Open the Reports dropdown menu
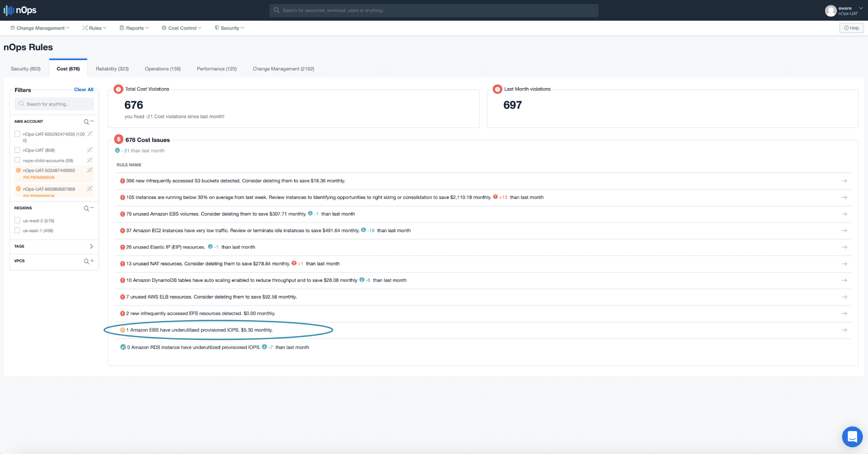Viewport: 868px width, 454px height. tap(134, 28)
